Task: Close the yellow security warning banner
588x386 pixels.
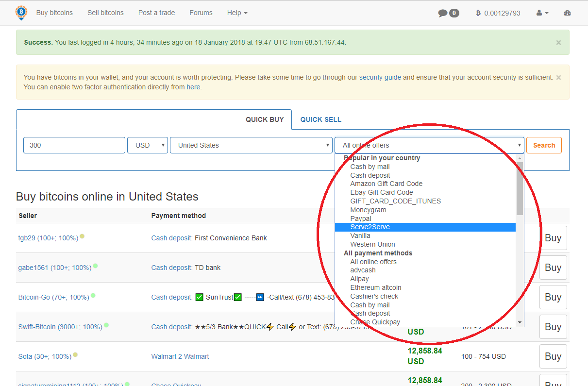Action: tap(558, 78)
